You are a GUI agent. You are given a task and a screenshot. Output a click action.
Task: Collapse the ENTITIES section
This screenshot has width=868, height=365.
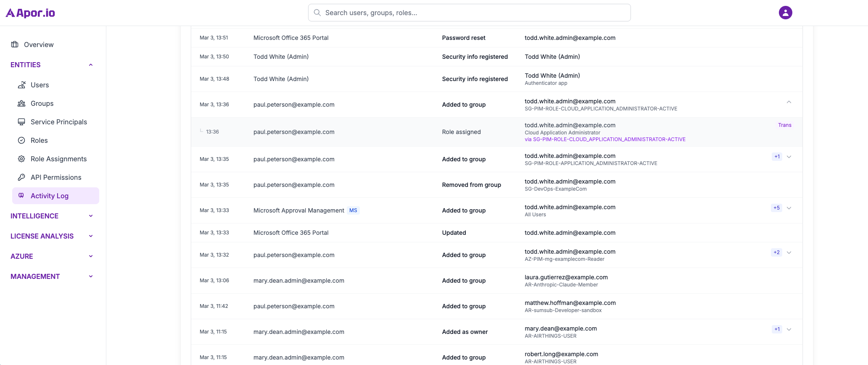pos(91,65)
